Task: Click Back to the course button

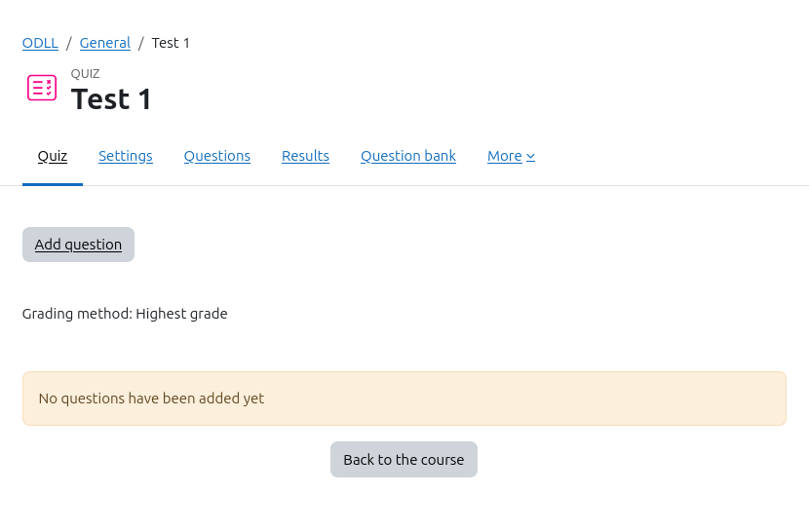Action: (x=404, y=460)
